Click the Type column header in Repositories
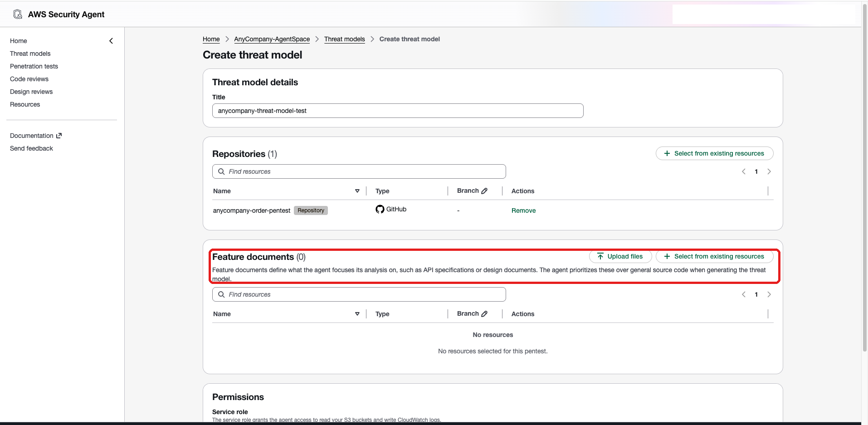This screenshot has width=868, height=425. click(382, 191)
